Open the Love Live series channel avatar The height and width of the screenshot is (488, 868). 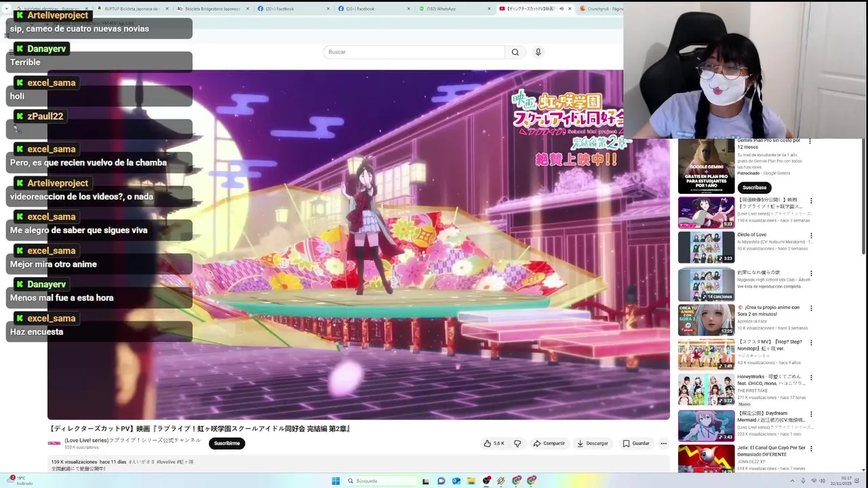(54, 443)
